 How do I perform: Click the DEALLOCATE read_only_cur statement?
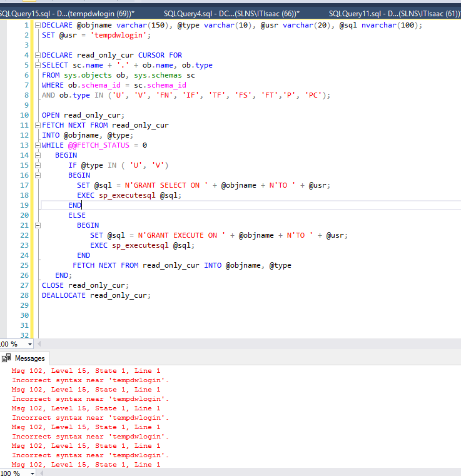click(96, 296)
